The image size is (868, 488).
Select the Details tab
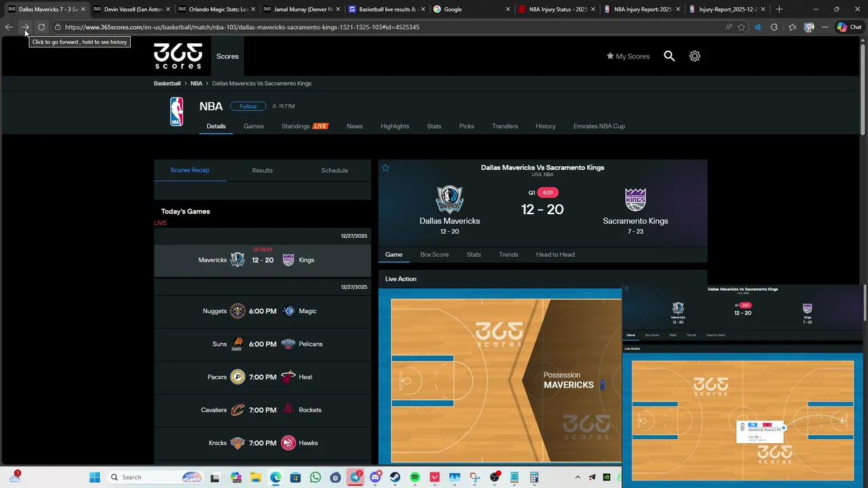(216, 126)
